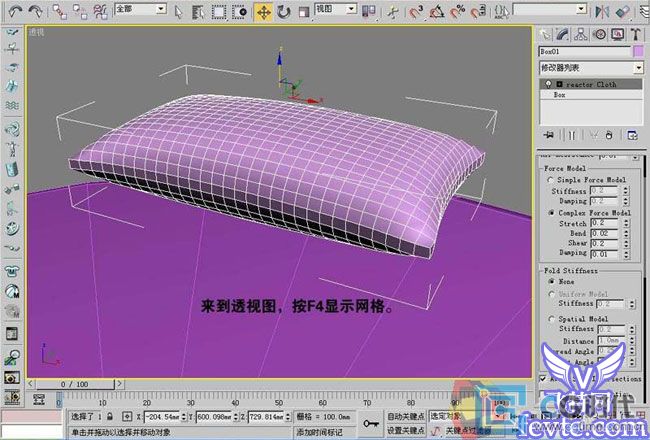Screen dimensions: 650x440
Task: Switch to the Hierarchy command panel tab
Action: tap(581, 35)
